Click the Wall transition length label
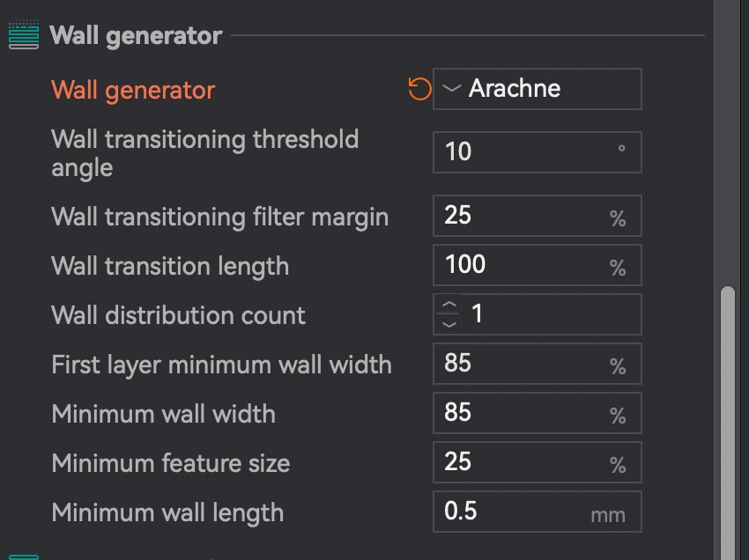 pyautogui.click(x=170, y=266)
